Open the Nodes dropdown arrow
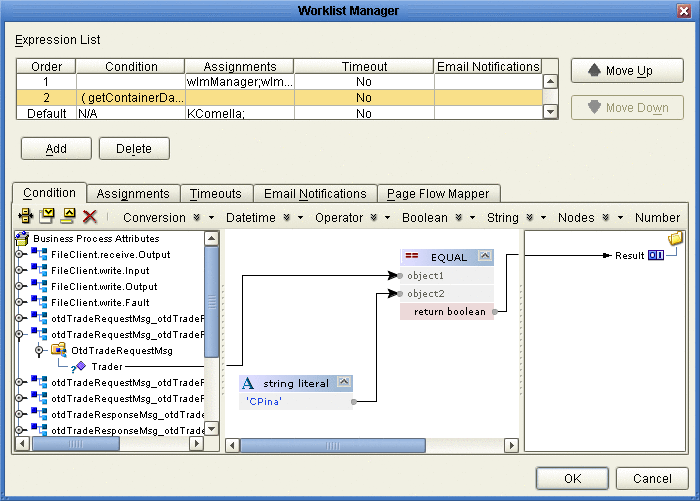Screen dimensions: 700x501 coord(621,218)
